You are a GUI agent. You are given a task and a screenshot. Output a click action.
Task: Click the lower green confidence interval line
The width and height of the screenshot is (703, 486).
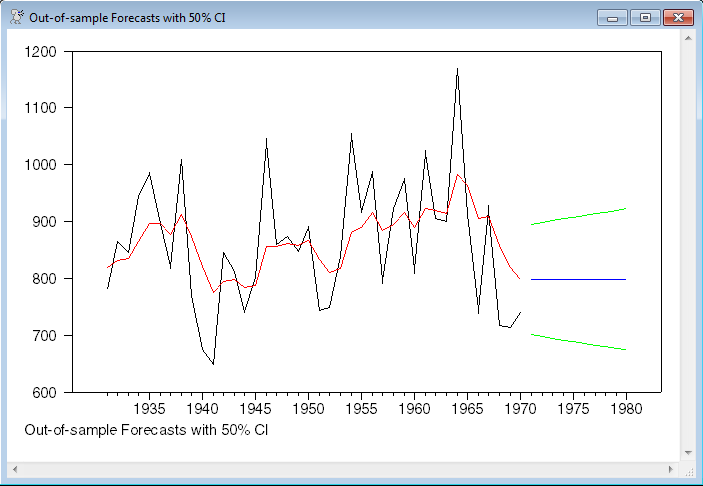578,342
